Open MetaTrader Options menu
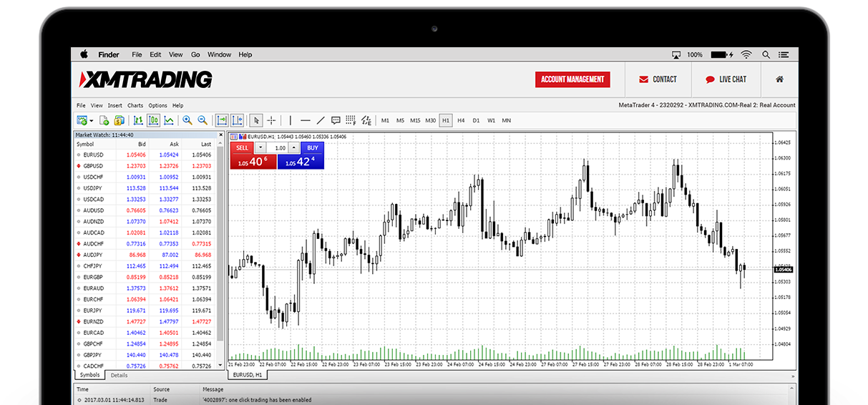 [x=158, y=105]
